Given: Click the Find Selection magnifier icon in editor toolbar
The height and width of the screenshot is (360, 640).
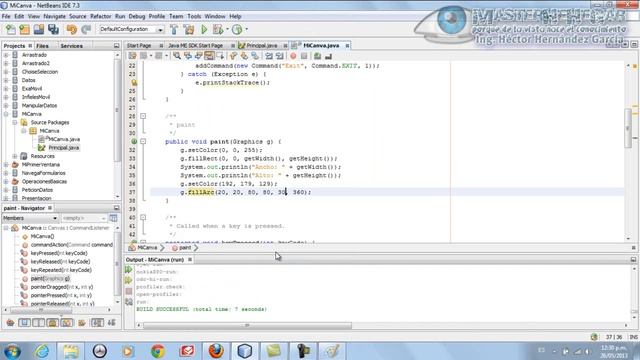Looking at the screenshot, I should click(x=177, y=56).
